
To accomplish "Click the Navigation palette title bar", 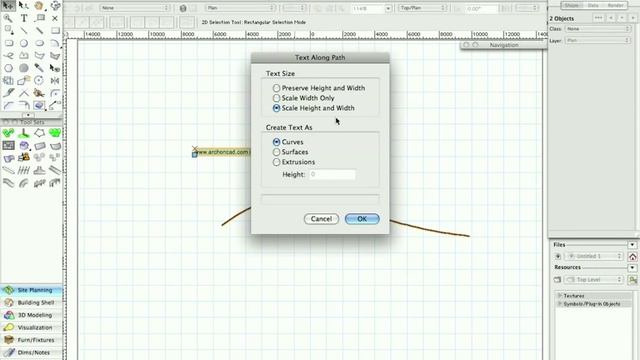I will 504,45.
